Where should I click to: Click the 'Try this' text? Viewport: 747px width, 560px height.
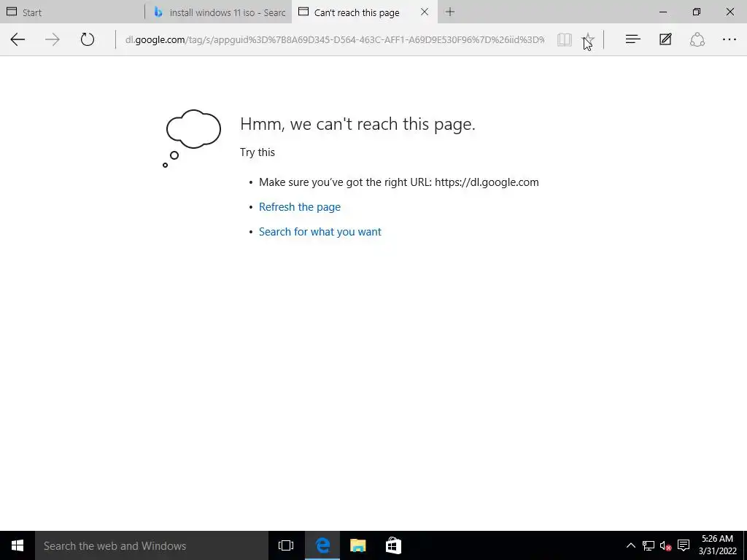(x=258, y=152)
